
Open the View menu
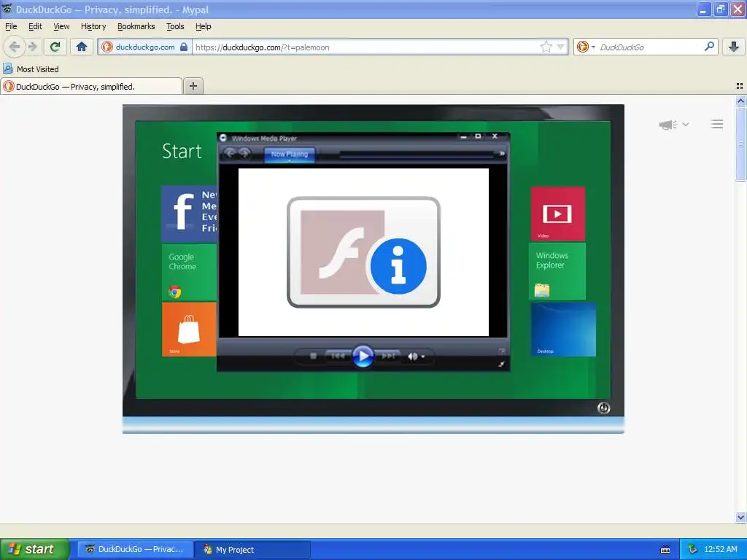(61, 26)
